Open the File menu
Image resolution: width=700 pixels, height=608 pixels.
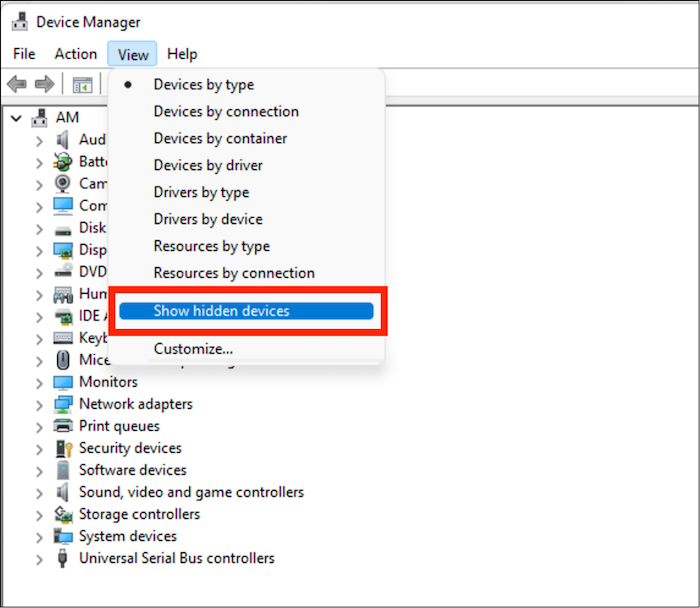point(24,54)
